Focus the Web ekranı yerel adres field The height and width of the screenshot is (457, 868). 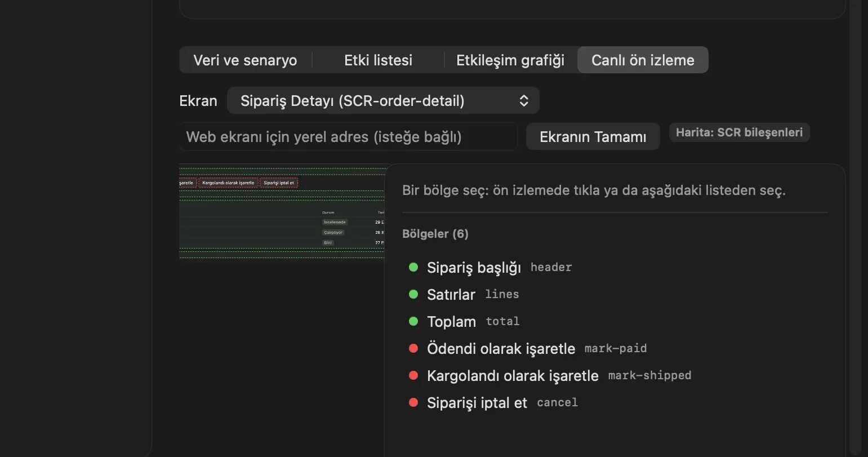pos(348,137)
